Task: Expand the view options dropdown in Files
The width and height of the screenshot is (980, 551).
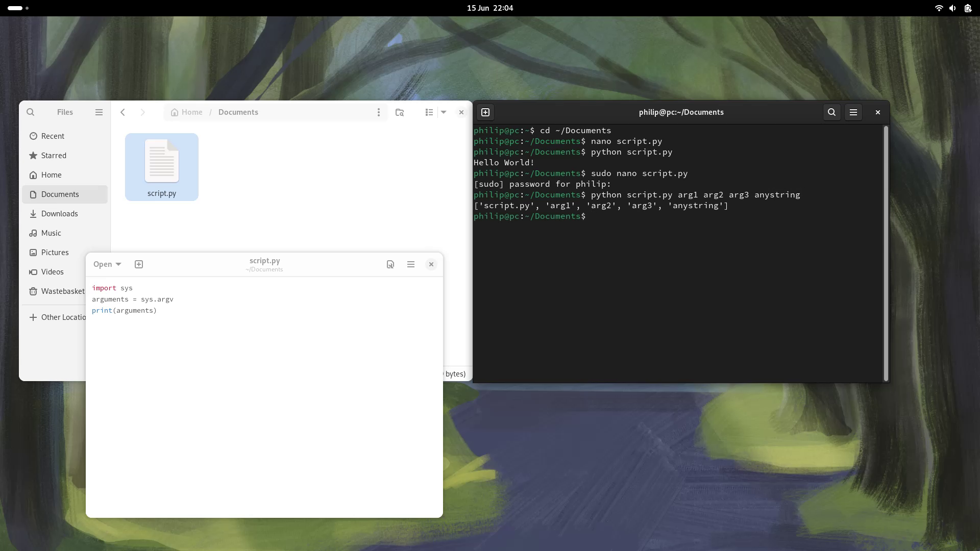Action: click(x=444, y=112)
